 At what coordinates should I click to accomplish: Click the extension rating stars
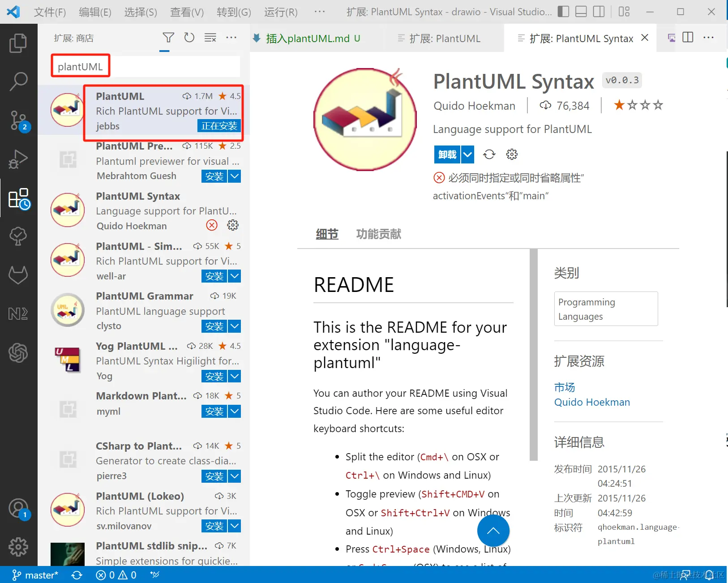tap(638, 105)
